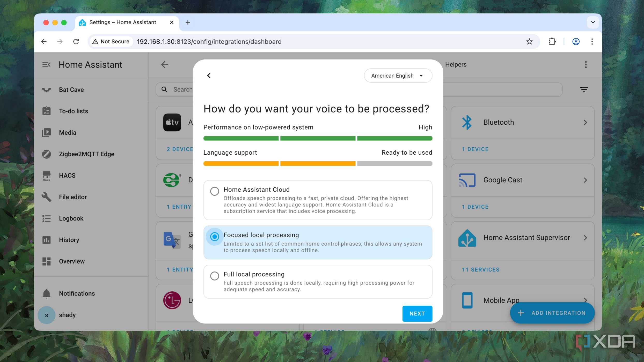This screenshot has height=362, width=644.
Task: Open the American English language dropdown
Action: point(398,76)
